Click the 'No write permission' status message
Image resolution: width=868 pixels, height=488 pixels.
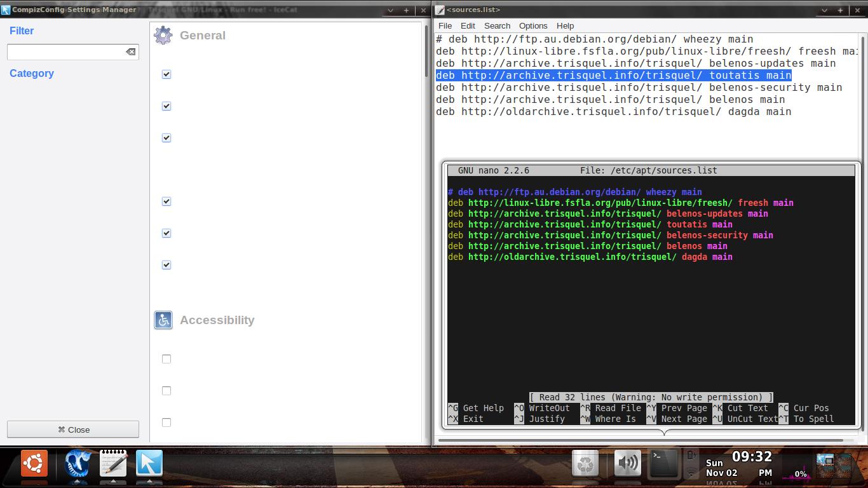pyautogui.click(x=651, y=397)
